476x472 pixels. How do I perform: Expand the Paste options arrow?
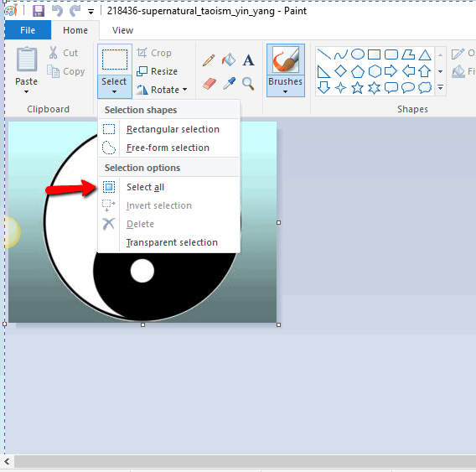tap(27, 91)
